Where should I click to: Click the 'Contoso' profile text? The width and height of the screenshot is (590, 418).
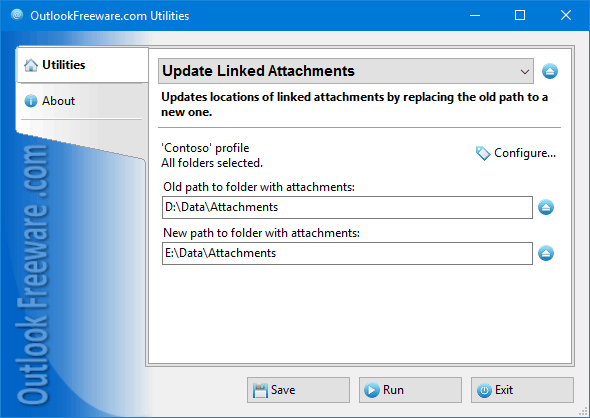click(x=205, y=148)
